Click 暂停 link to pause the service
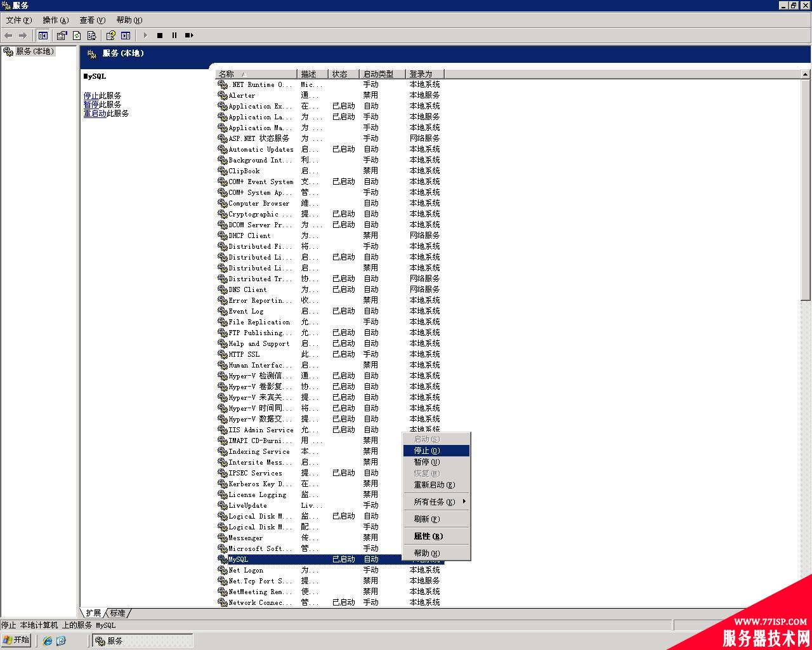 91,105
